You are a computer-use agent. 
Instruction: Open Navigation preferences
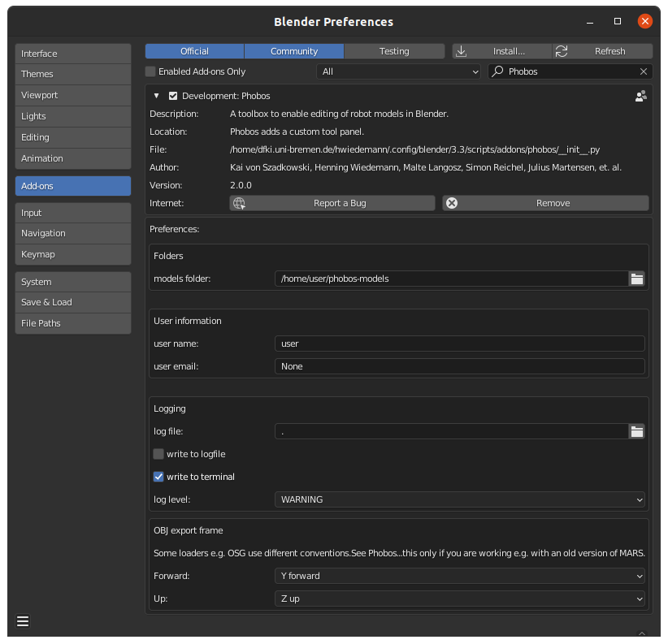click(73, 233)
